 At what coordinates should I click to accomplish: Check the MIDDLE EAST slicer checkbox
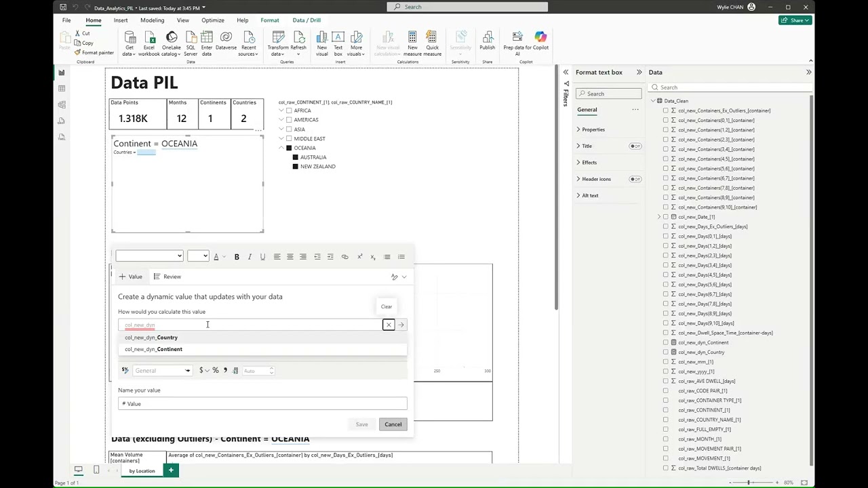(x=289, y=139)
